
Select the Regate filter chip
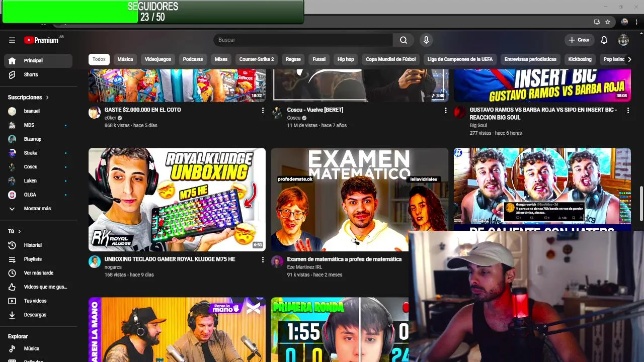(293, 59)
